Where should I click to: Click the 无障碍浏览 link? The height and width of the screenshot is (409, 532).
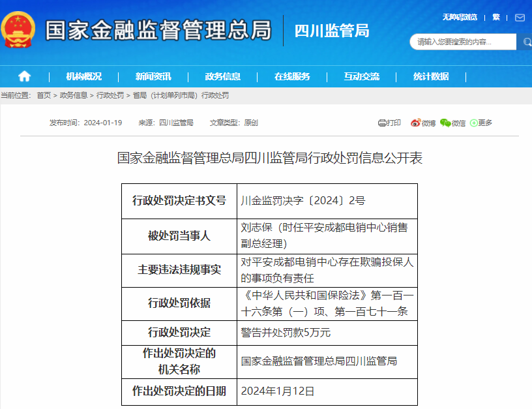(460, 18)
